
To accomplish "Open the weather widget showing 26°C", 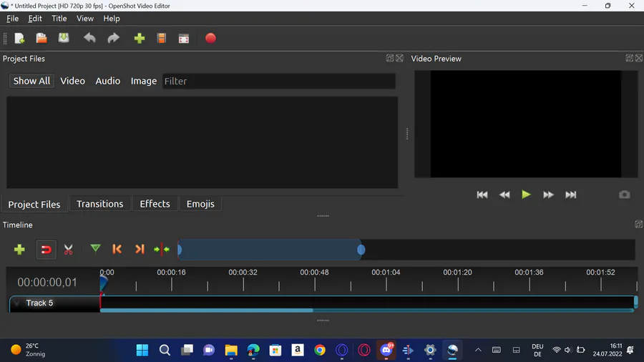I will coord(28,350).
